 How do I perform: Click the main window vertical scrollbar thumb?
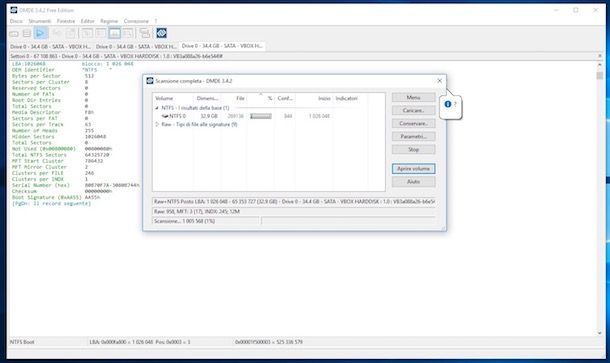click(599, 75)
